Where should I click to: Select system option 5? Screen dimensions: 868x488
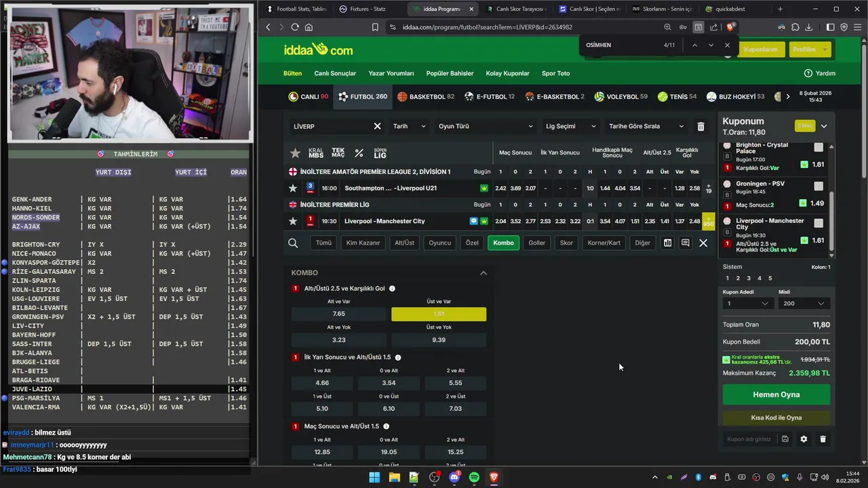pyautogui.click(x=770, y=279)
